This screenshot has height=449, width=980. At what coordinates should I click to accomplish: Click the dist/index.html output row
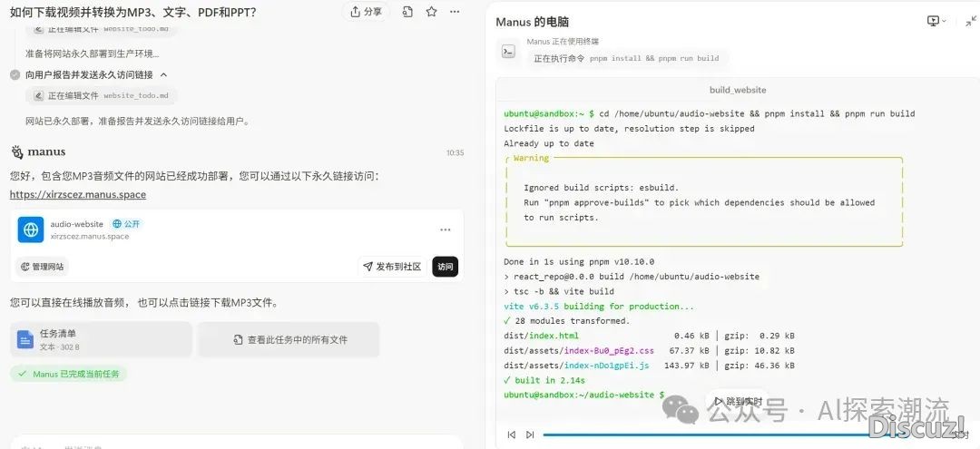[650, 336]
